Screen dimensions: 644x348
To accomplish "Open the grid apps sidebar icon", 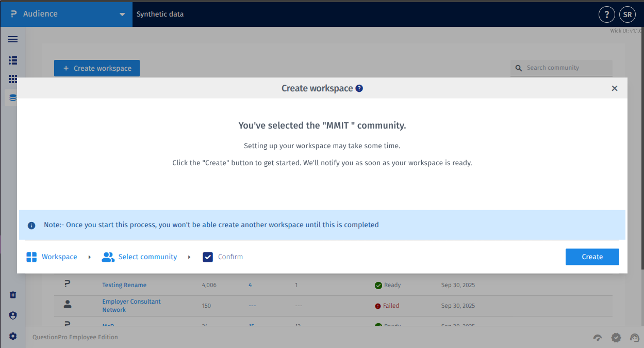I will pos(13,79).
